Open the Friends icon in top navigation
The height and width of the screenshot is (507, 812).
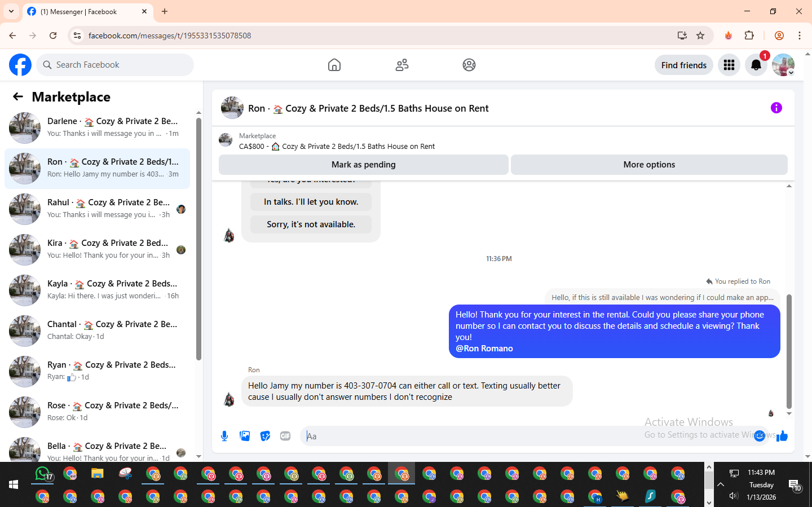point(402,65)
